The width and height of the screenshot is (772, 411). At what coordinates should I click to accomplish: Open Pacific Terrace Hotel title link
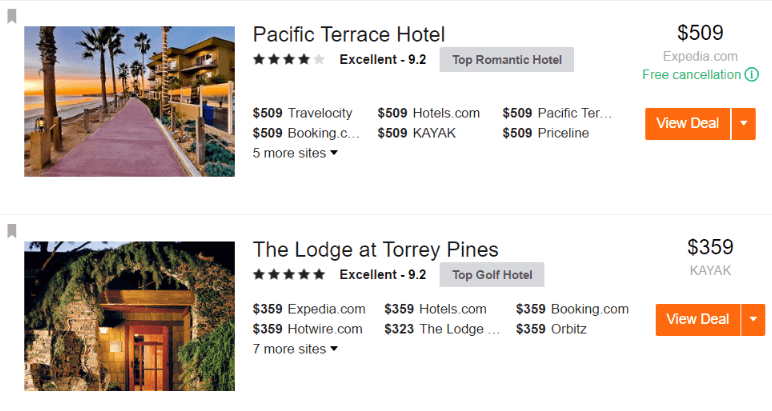348,35
